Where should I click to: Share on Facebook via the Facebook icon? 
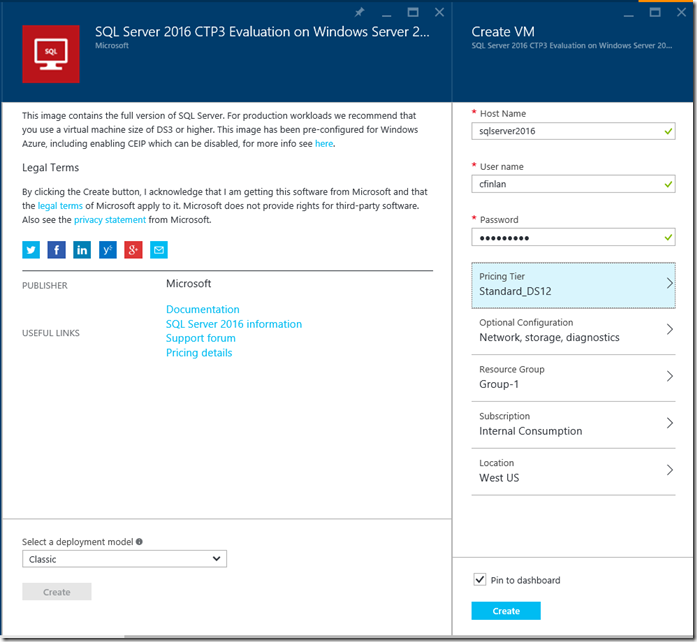pyautogui.click(x=57, y=250)
